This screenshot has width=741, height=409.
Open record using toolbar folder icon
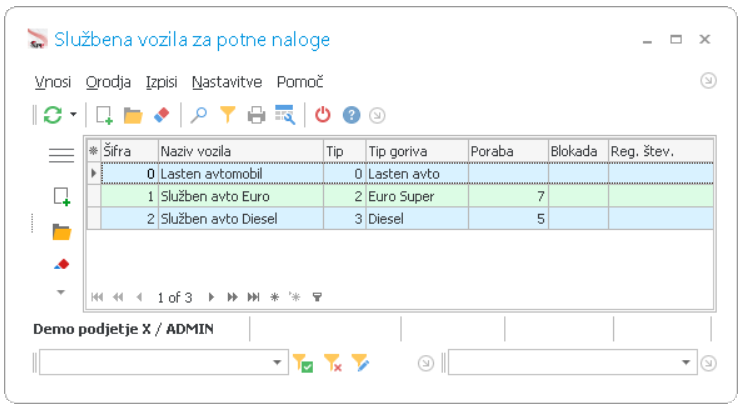click(133, 115)
